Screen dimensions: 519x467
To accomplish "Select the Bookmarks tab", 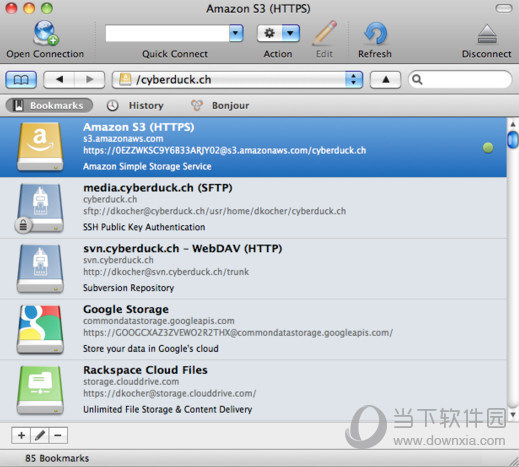I will 49,106.
